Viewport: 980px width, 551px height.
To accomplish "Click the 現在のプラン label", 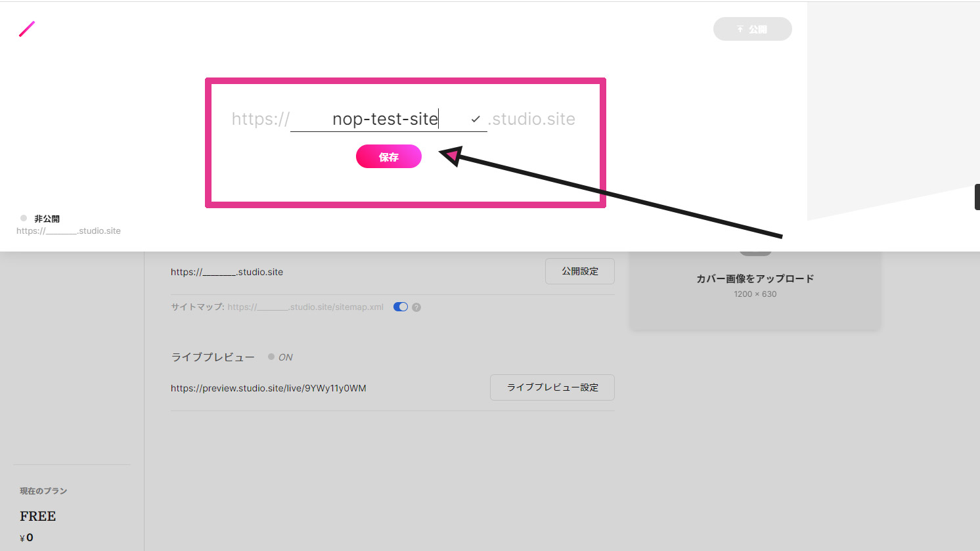I will click(x=43, y=491).
